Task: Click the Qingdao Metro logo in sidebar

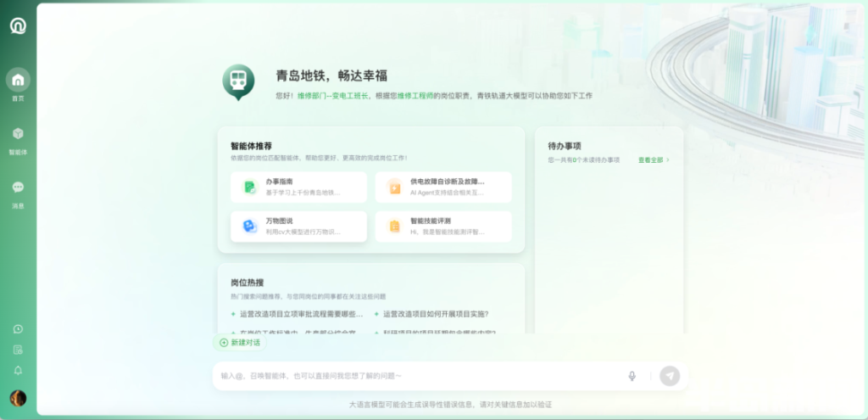Action: point(19,25)
